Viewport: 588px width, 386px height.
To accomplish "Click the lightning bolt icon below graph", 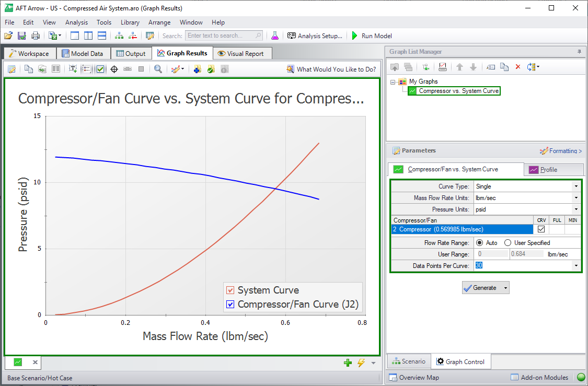I will tap(361, 363).
